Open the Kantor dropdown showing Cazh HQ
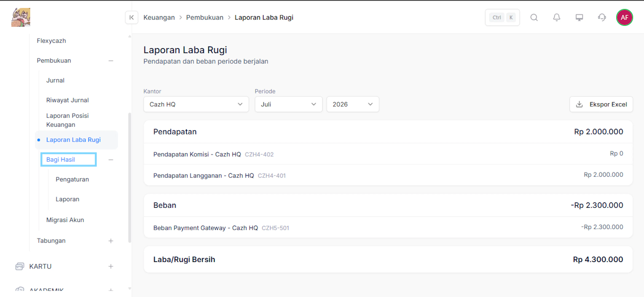The width and height of the screenshot is (644, 297). (196, 104)
